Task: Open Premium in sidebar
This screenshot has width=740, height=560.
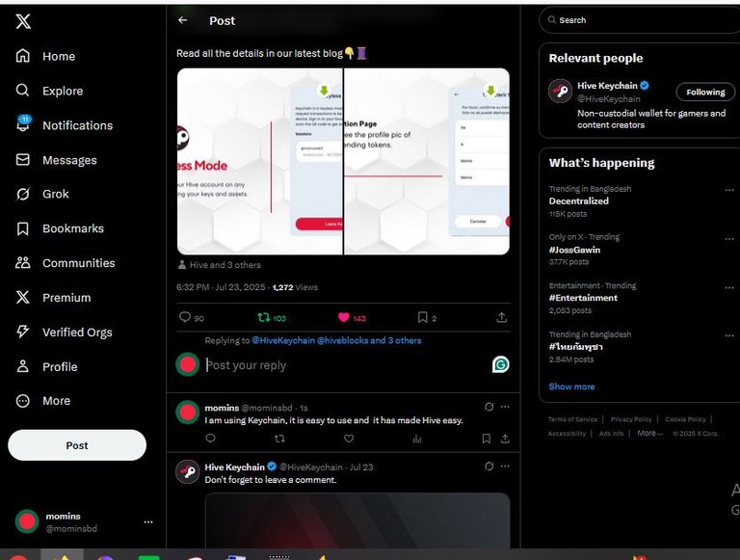Action: point(53,298)
